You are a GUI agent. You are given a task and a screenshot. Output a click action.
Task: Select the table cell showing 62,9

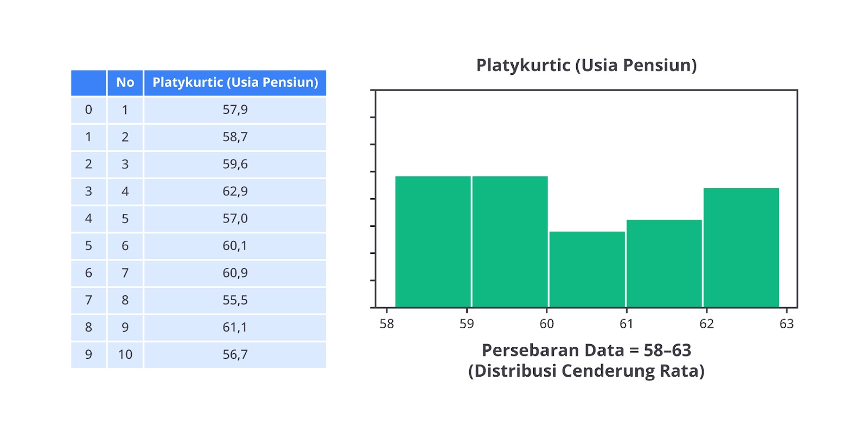click(235, 191)
